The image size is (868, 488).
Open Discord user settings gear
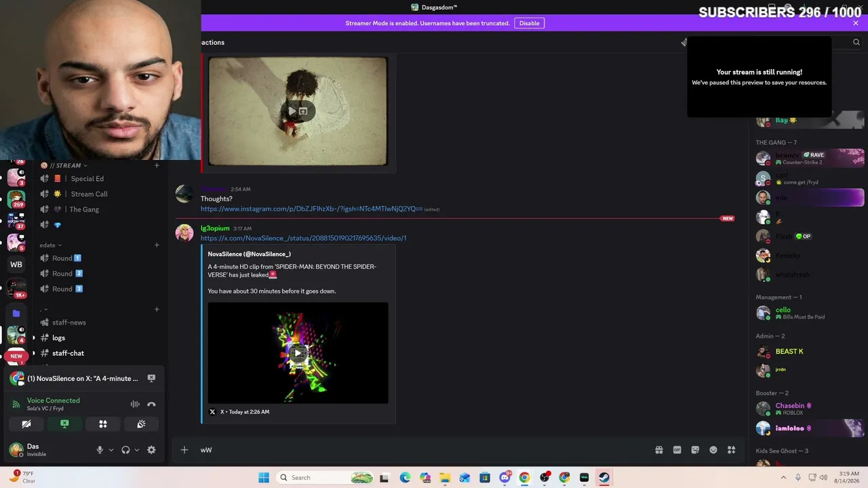tap(151, 450)
